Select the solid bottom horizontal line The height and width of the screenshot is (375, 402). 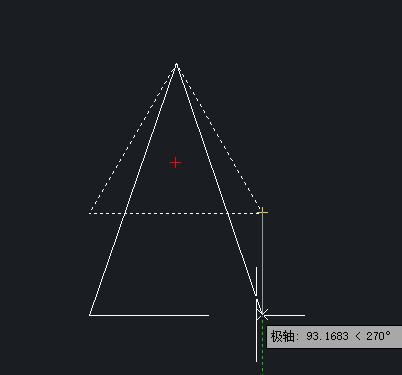pyautogui.click(x=149, y=315)
